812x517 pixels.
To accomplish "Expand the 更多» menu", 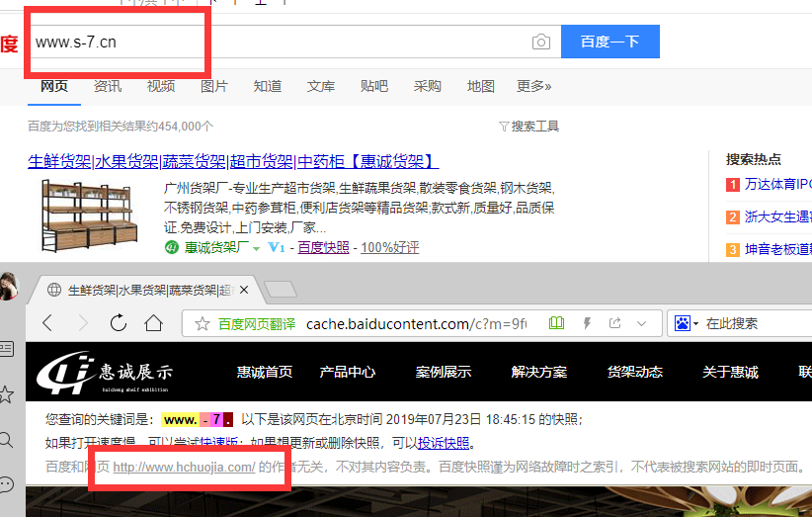I will 533,86.
